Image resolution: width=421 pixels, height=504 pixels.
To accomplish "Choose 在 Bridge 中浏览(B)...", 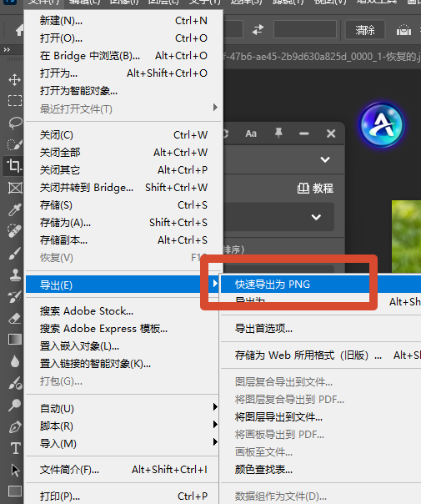I will 123,56.
